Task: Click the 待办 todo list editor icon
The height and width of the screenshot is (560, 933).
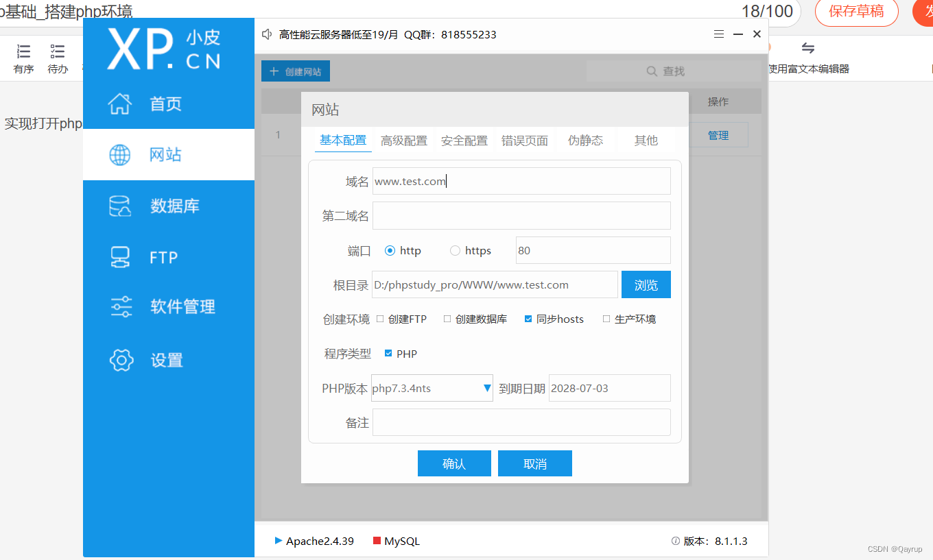Action: pos(58,51)
